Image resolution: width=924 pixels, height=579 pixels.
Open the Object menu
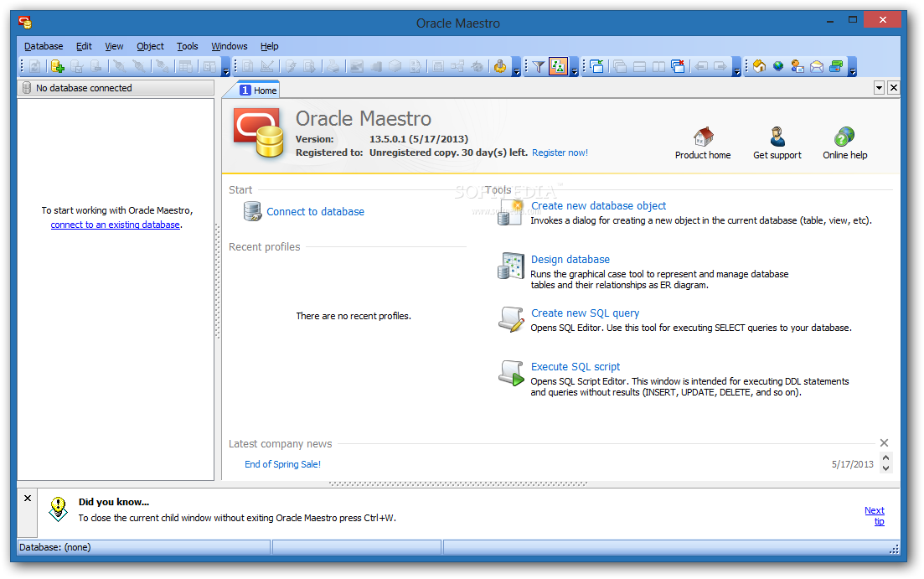(150, 46)
